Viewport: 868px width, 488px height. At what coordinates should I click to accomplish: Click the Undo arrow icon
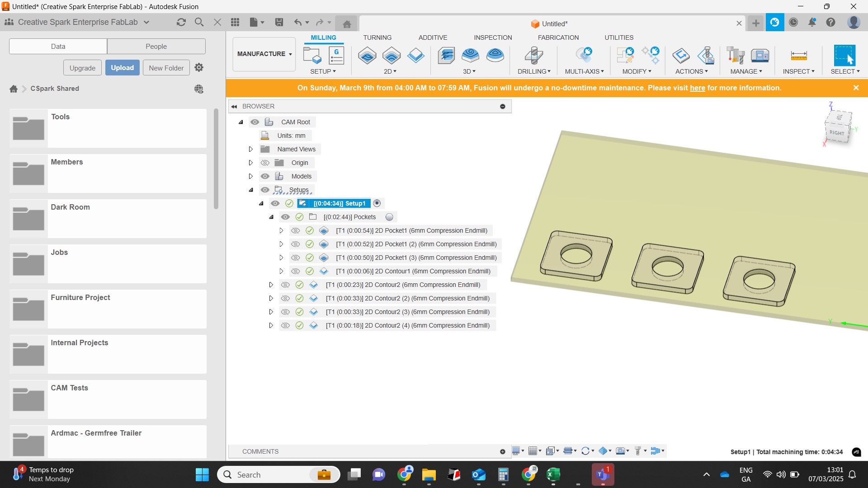[297, 22]
